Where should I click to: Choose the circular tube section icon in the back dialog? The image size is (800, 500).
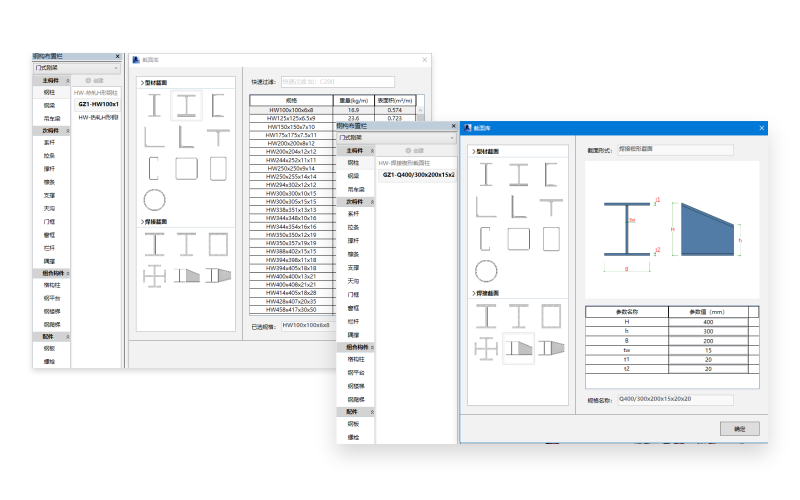coord(154,200)
